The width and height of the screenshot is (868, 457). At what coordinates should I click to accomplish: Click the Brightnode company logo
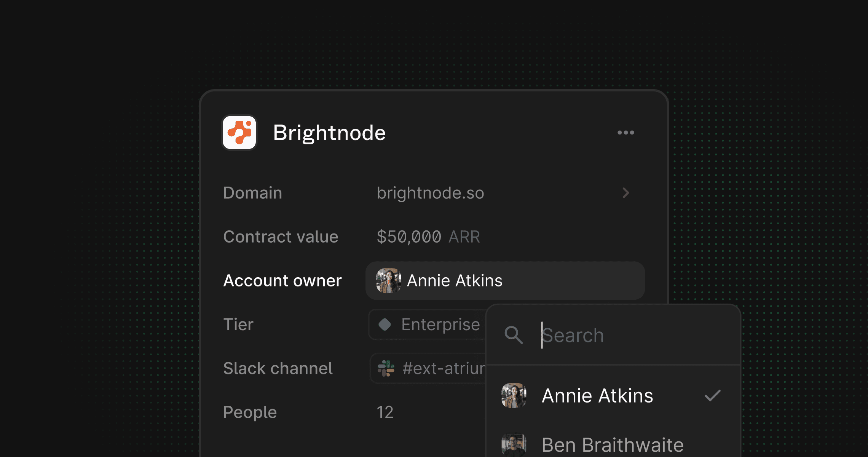[240, 133]
